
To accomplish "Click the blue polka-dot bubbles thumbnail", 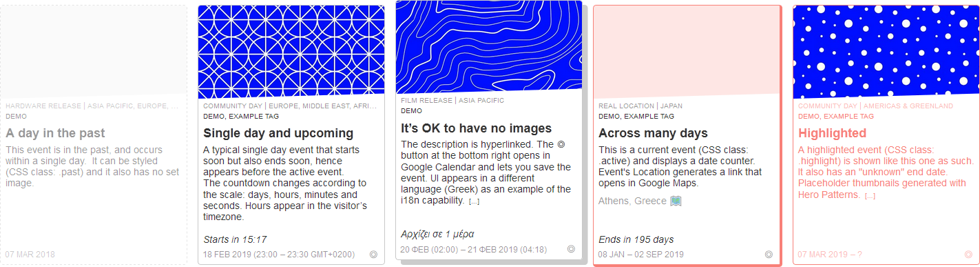I will [886, 52].
